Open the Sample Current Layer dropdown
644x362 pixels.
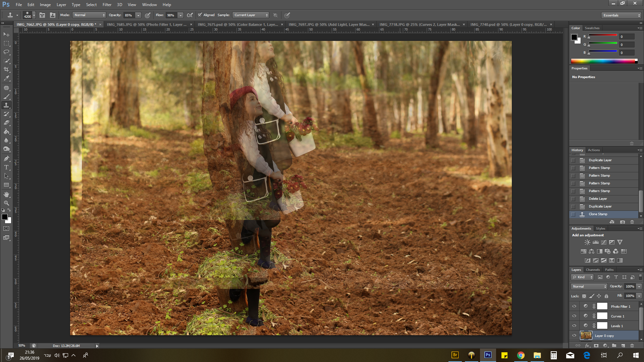click(251, 15)
